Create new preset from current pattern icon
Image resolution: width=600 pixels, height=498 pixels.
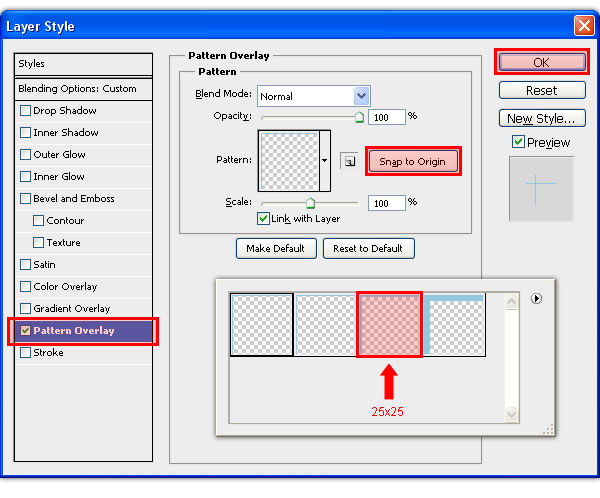349,161
